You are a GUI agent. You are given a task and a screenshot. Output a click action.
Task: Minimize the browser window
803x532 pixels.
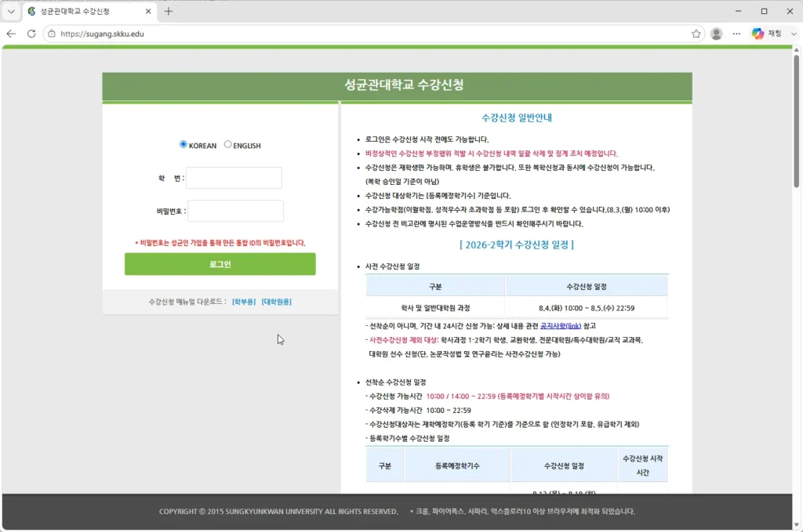pyautogui.click(x=738, y=11)
